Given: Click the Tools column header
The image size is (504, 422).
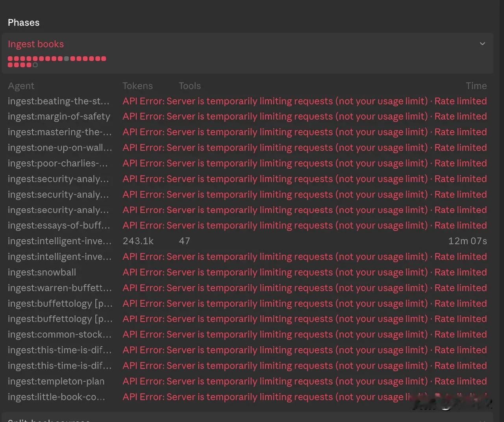Looking at the screenshot, I should pyautogui.click(x=190, y=86).
